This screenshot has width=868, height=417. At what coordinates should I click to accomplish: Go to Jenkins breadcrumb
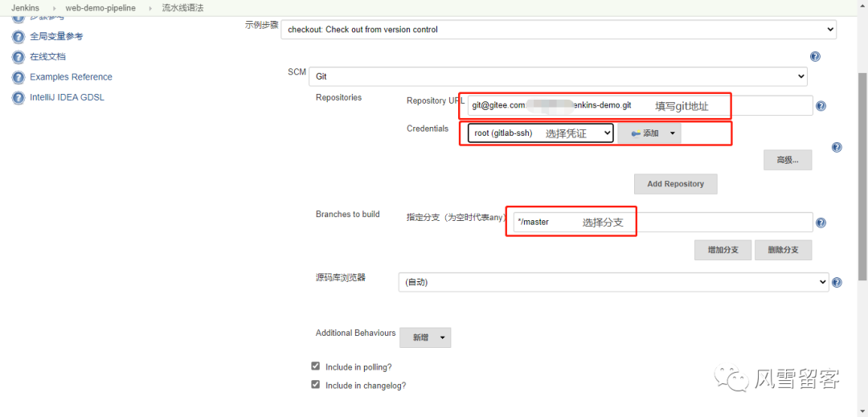coord(24,8)
